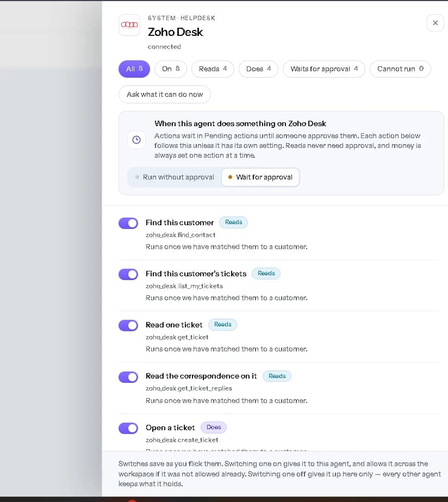This screenshot has width=448, height=502.
Task: Show only Reads actions
Action: click(213, 69)
